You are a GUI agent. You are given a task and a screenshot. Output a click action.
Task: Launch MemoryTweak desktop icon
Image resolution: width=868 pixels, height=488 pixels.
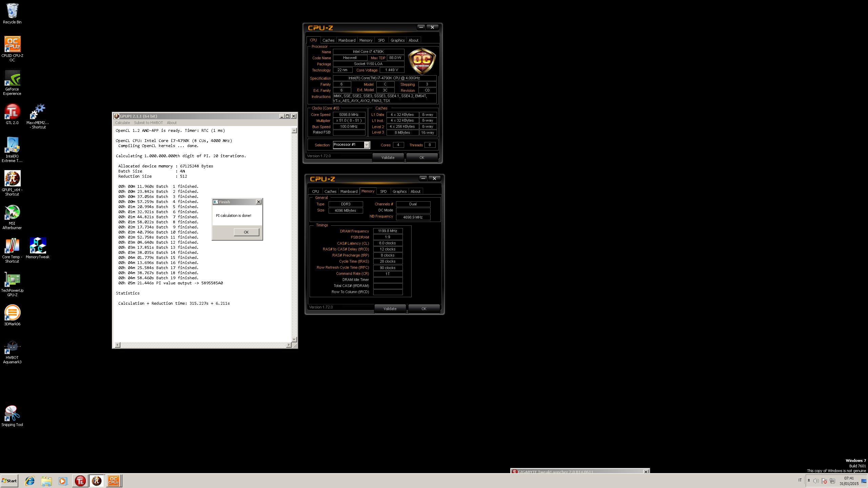(38, 248)
